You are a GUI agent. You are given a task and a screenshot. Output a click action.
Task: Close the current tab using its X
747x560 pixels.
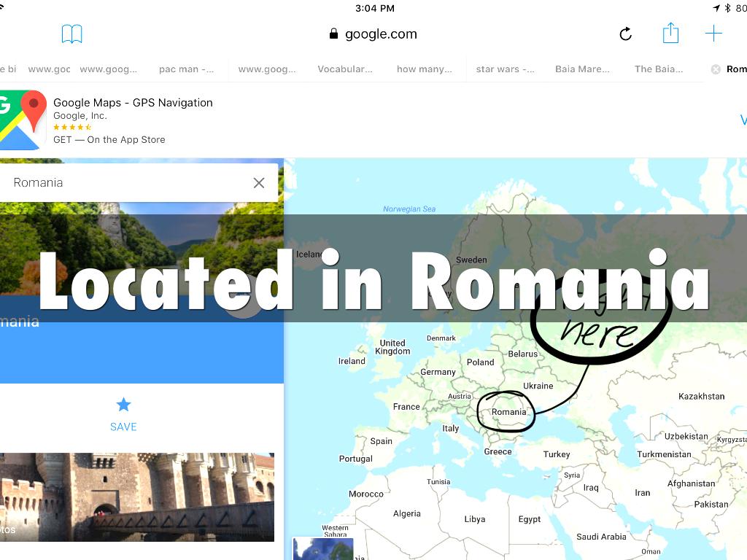tap(716, 69)
